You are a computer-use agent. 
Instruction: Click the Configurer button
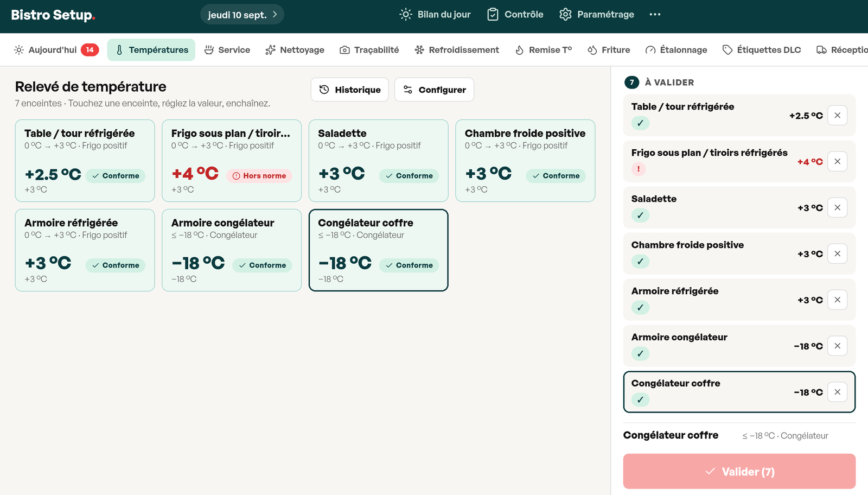tap(435, 90)
